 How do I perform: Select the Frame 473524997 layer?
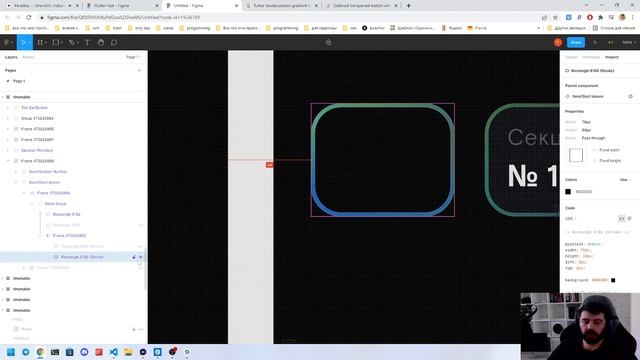[x=37, y=140]
